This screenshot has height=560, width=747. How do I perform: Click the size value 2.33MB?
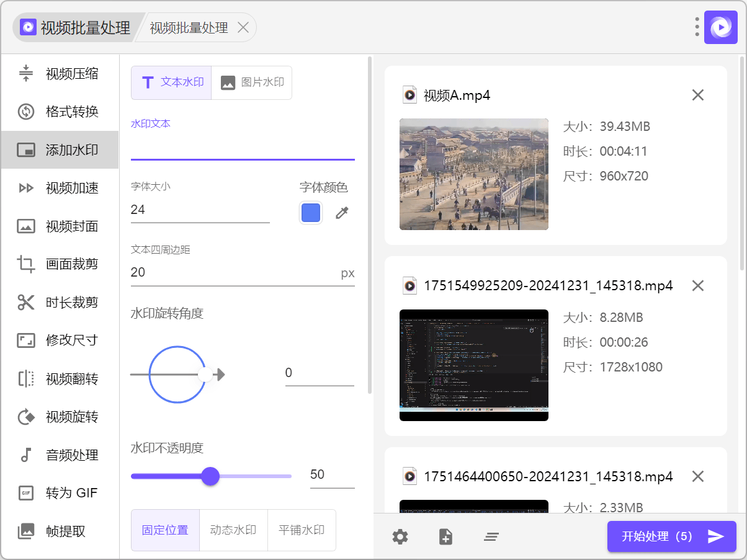[621, 508]
